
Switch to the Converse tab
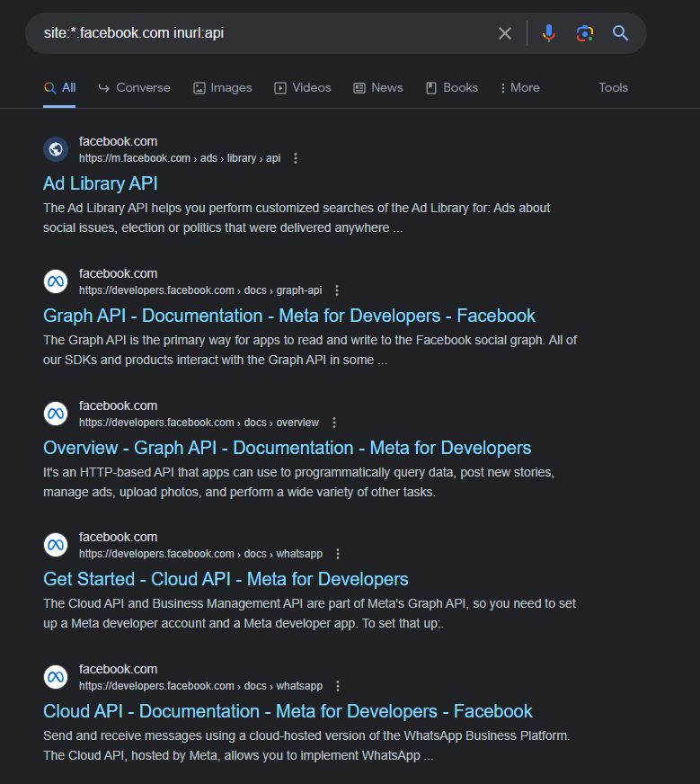tap(134, 88)
